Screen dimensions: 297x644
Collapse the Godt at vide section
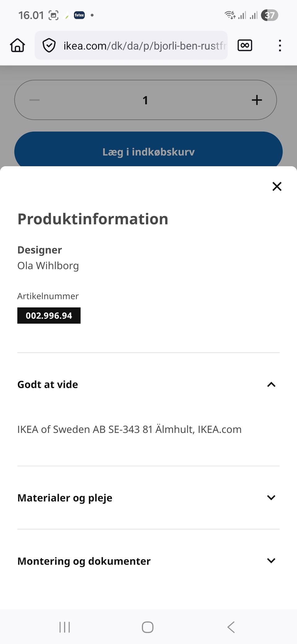(271, 385)
